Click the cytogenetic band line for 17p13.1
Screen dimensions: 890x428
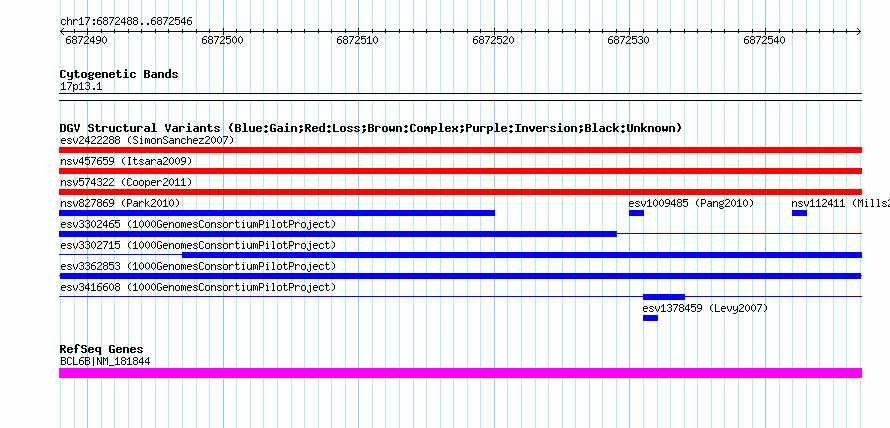(460, 97)
